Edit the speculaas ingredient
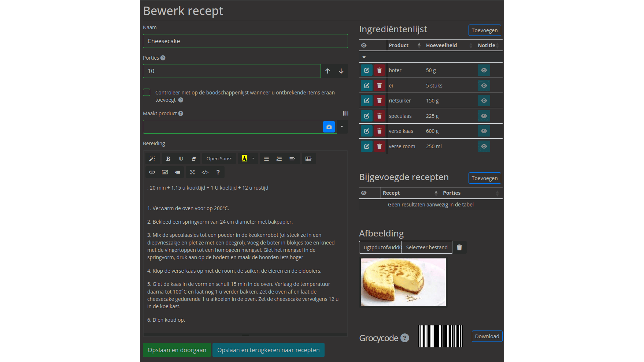Viewport: 644px width, 362px height. pos(367,116)
